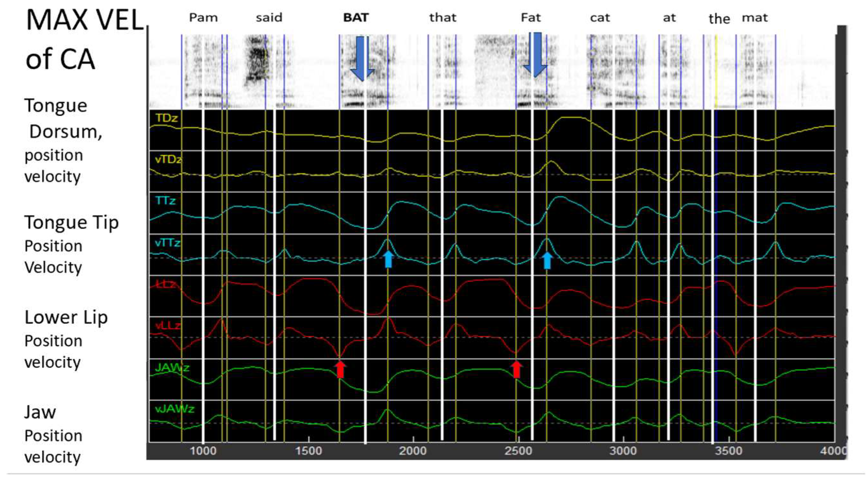Click the word label mat

[755, 18]
